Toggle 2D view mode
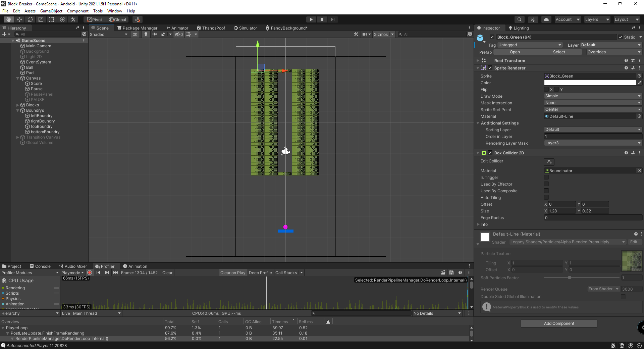644x349 pixels. click(x=135, y=34)
